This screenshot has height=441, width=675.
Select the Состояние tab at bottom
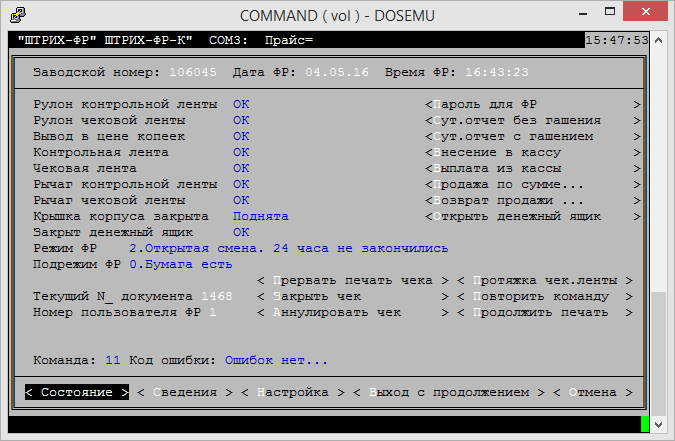tap(77, 393)
